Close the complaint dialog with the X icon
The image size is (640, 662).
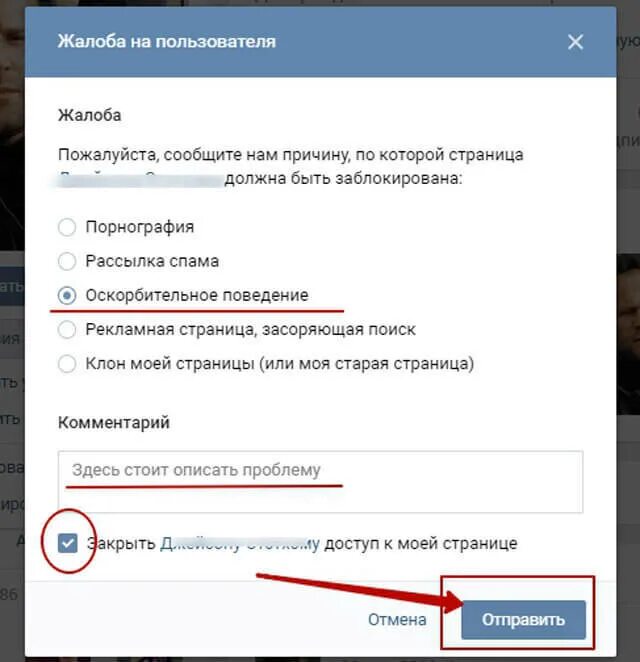(x=575, y=42)
